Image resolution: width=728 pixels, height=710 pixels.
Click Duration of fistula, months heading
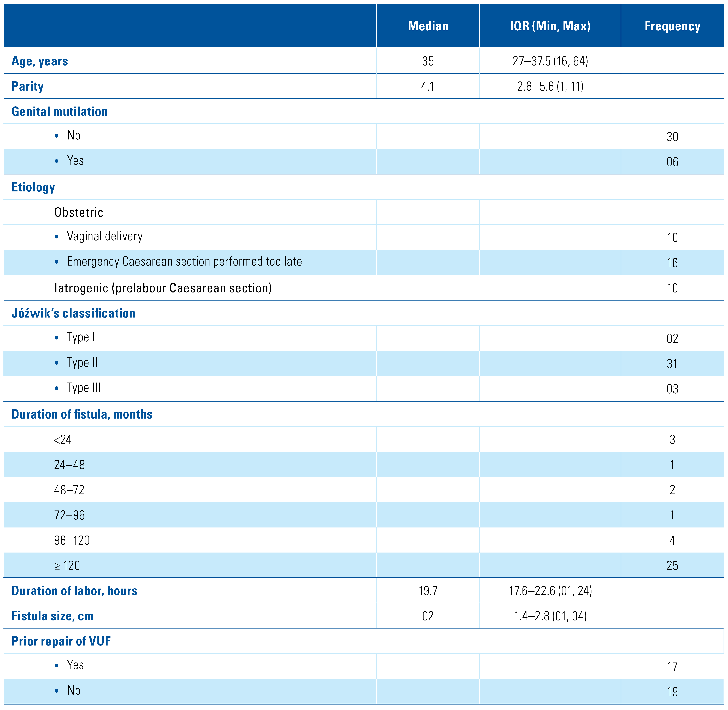[x=82, y=414]
